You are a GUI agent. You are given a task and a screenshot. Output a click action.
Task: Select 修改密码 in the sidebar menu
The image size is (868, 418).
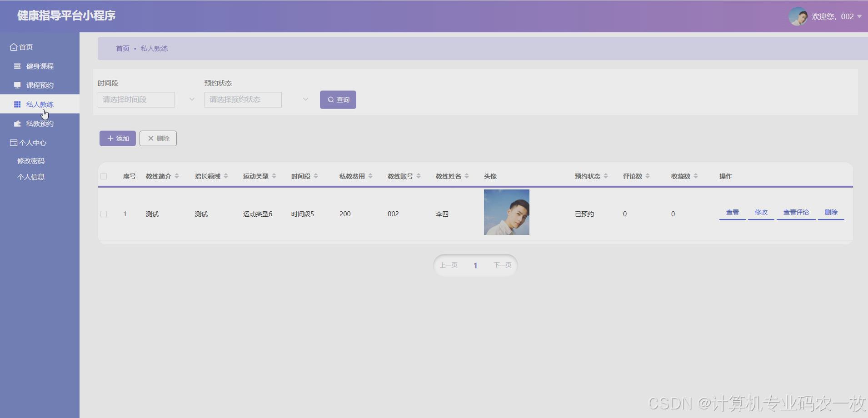coord(31,160)
